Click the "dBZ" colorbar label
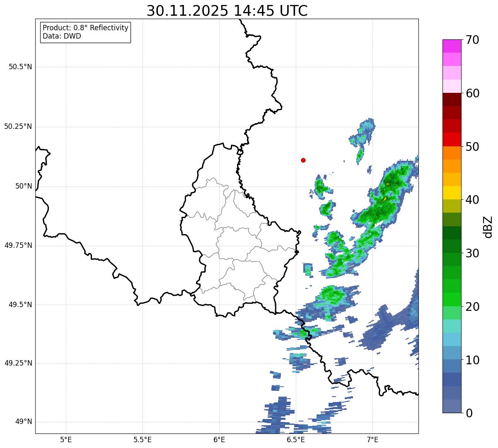 (488, 226)
